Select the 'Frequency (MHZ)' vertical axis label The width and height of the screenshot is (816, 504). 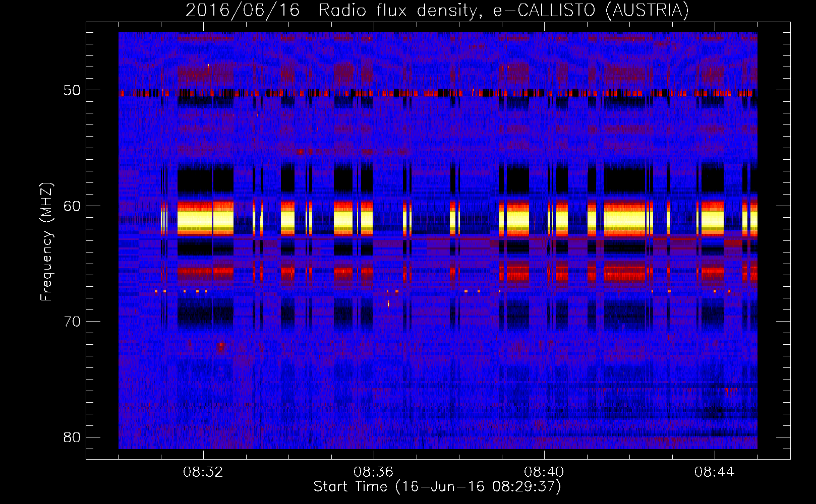[46, 242]
